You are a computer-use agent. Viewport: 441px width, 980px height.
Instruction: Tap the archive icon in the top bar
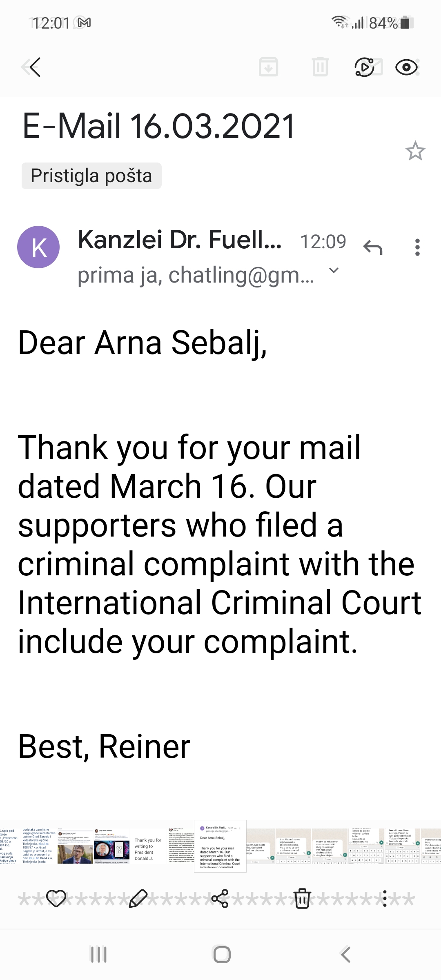[268, 67]
